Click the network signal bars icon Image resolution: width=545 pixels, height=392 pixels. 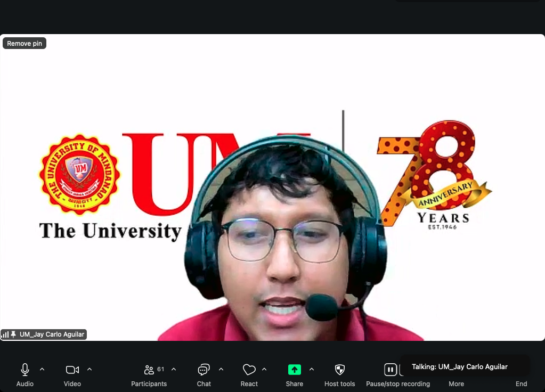tap(5, 334)
